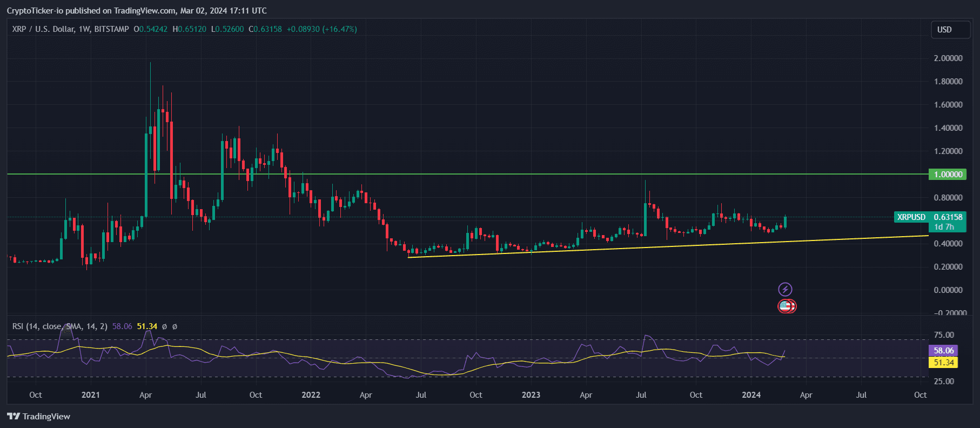Click the purple lightning bolt event icon
The width and height of the screenshot is (980, 428).
[785, 289]
